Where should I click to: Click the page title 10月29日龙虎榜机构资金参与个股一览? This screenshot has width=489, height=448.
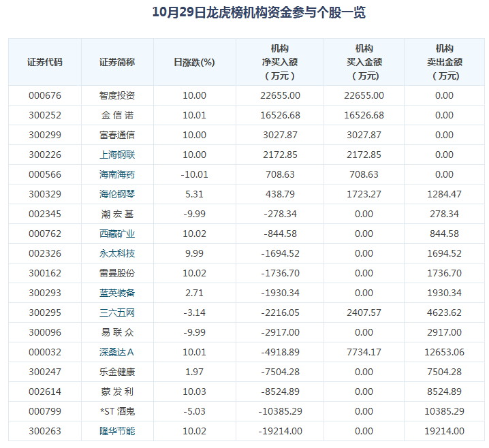(245, 13)
